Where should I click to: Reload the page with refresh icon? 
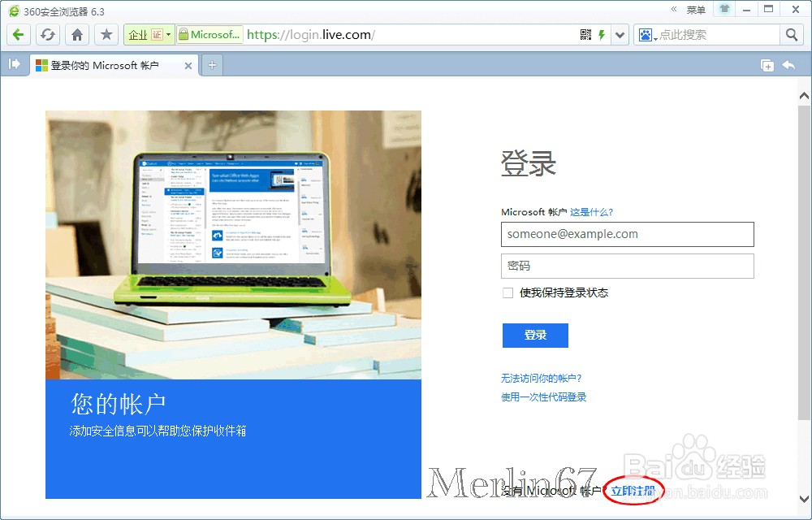48,35
